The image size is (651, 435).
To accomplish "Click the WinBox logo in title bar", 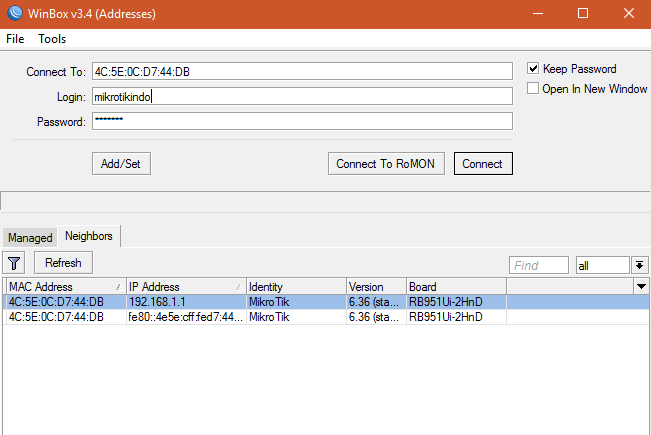I will pyautogui.click(x=15, y=13).
